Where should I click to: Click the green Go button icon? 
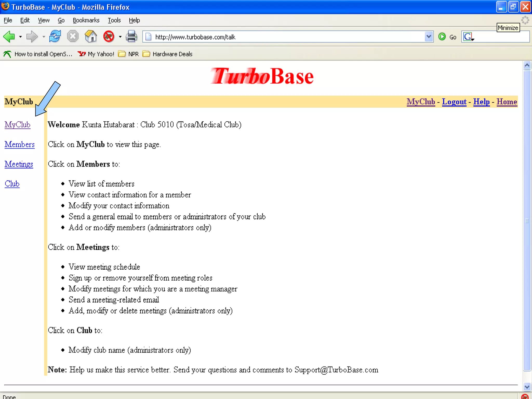coord(442,37)
